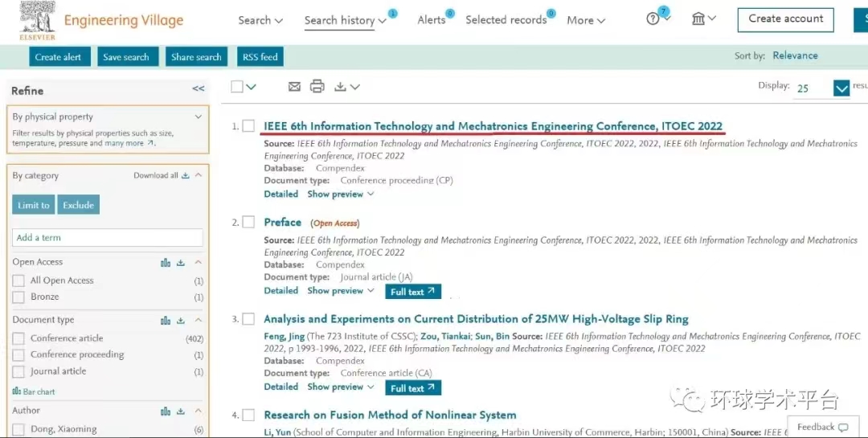Click the Limit to button
Viewport: 868px width, 438px height.
[33, 205]
